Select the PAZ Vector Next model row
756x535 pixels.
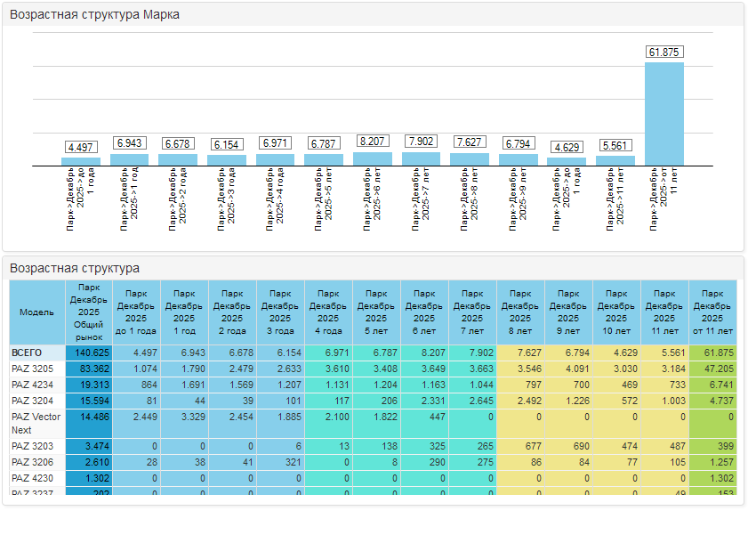[36, 423]
